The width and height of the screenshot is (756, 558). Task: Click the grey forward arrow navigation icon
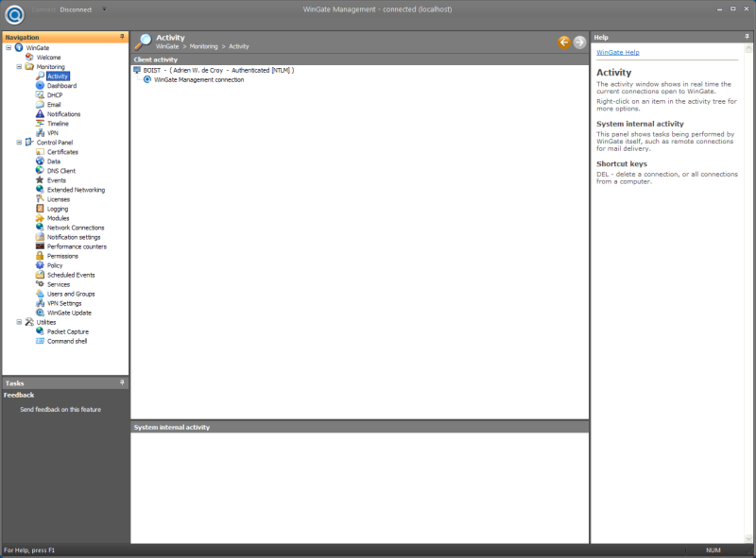click(579, 42)
